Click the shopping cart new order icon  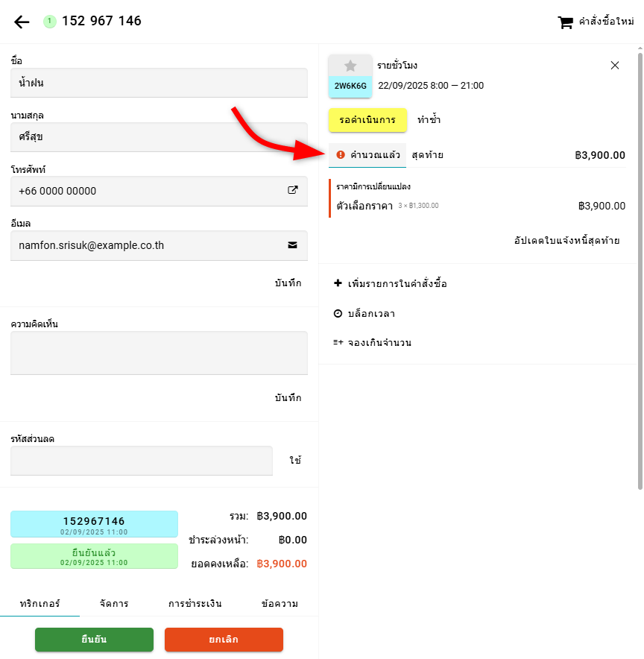(x=566, y=22)
